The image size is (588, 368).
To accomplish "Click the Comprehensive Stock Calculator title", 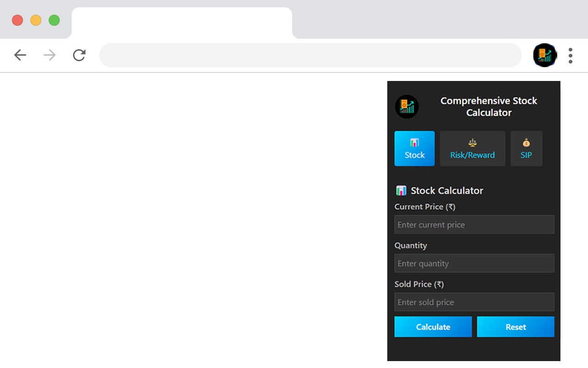I will [x=489, y=107].
